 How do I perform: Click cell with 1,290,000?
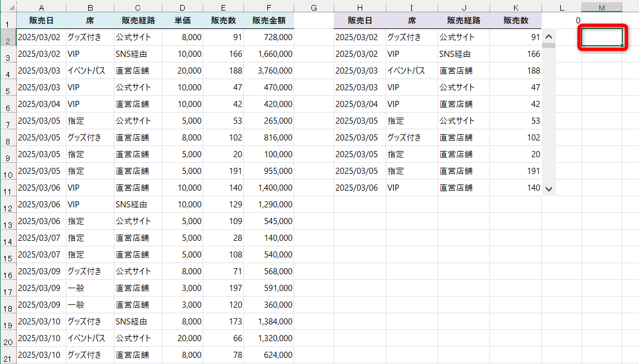(268, 205)
